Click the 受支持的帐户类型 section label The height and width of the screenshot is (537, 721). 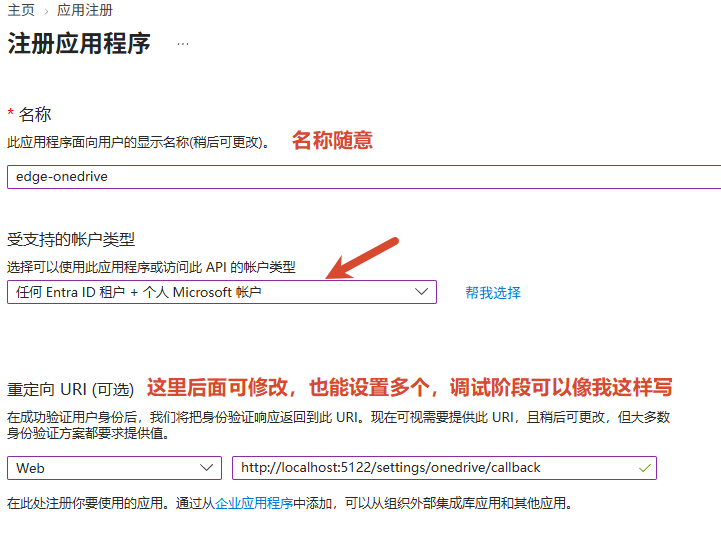[x=71, y=240]
